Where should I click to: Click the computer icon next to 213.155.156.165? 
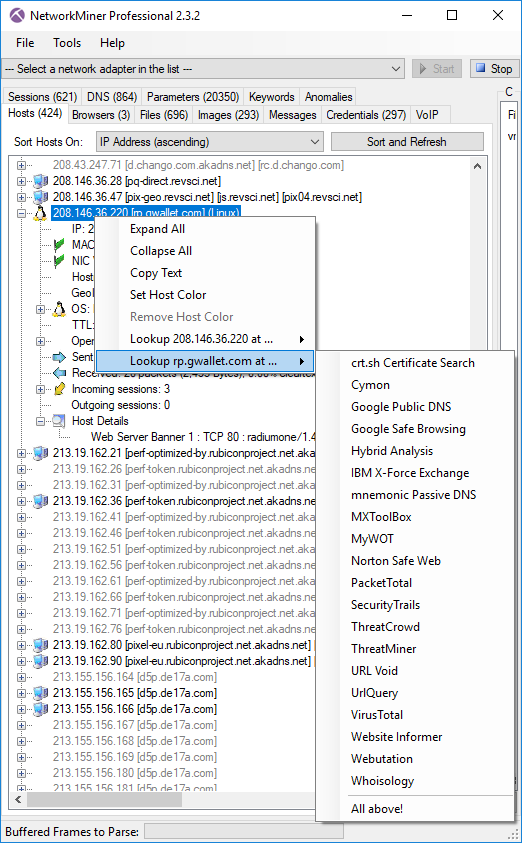tap(40, 693)
